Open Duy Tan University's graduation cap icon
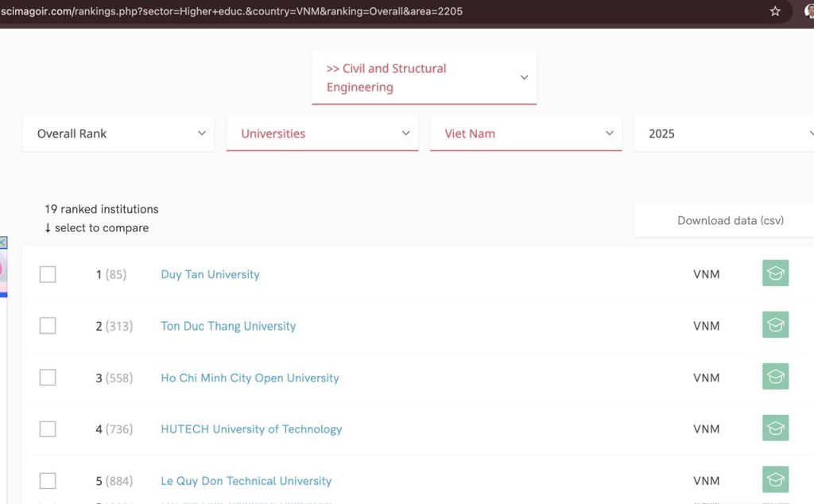 [x=776, y=273]
